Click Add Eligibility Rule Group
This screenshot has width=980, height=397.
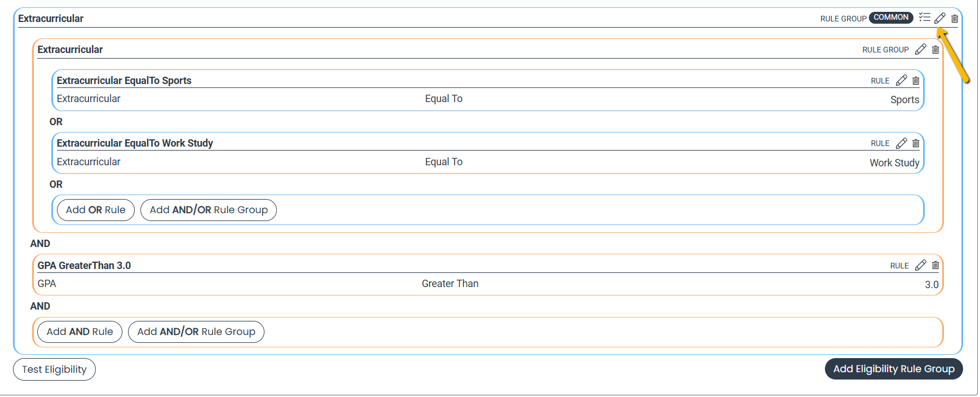tap(894, 369)
